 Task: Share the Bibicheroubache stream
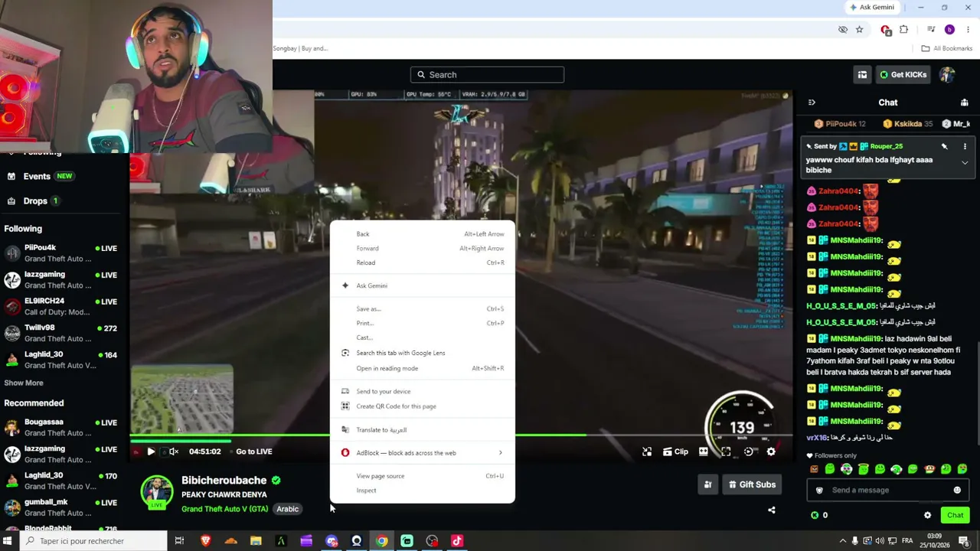(772, 510)
